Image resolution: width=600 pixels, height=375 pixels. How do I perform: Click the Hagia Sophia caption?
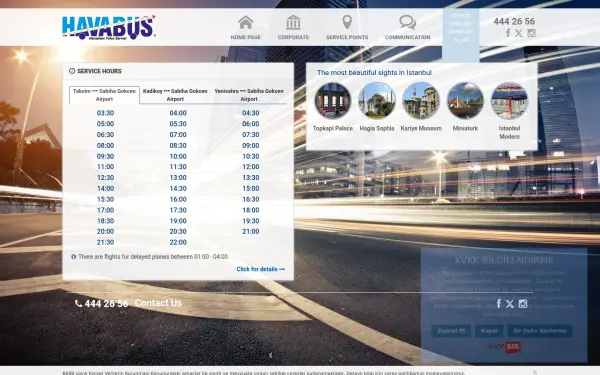click(x=377, y=129)
